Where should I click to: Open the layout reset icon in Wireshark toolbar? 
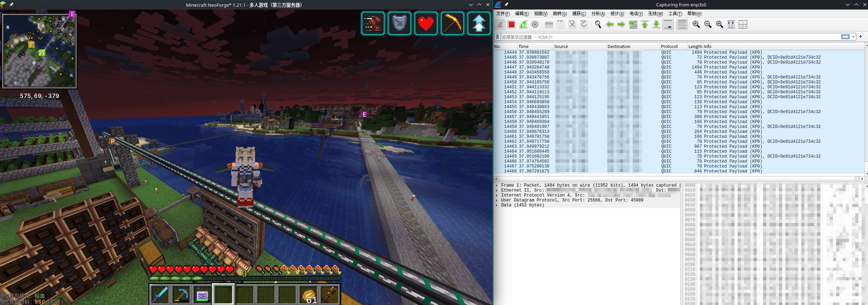(x=743, y=24)
